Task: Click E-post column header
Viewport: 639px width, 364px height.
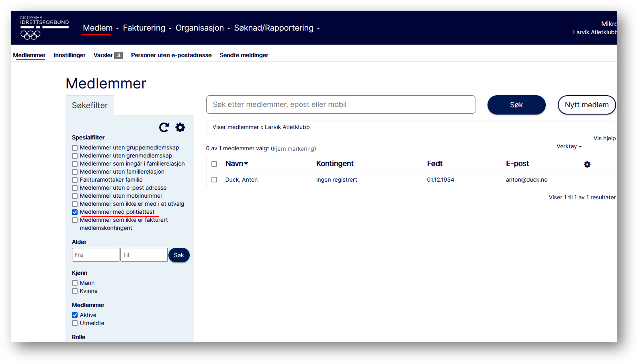Action: 517,163
